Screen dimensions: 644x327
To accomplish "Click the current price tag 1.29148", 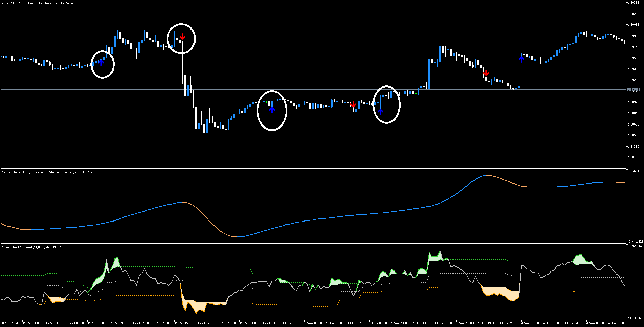I will 633,90.
